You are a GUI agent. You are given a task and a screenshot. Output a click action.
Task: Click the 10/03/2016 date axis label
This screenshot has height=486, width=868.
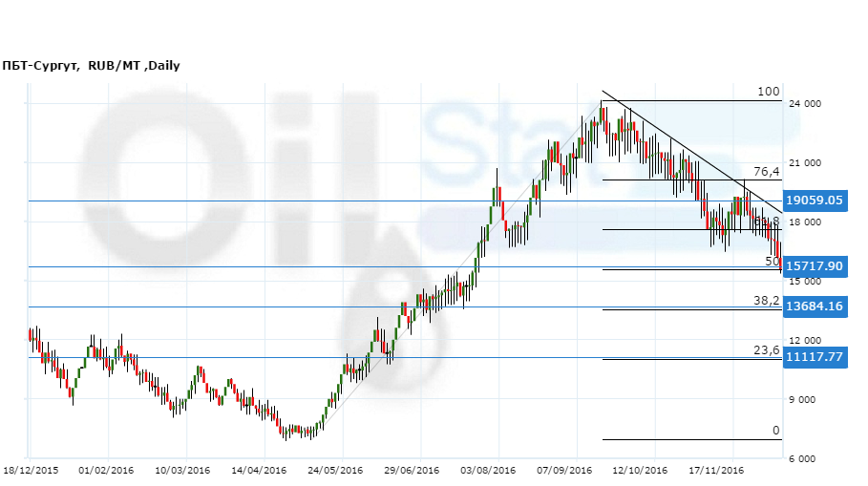point(181,471)
